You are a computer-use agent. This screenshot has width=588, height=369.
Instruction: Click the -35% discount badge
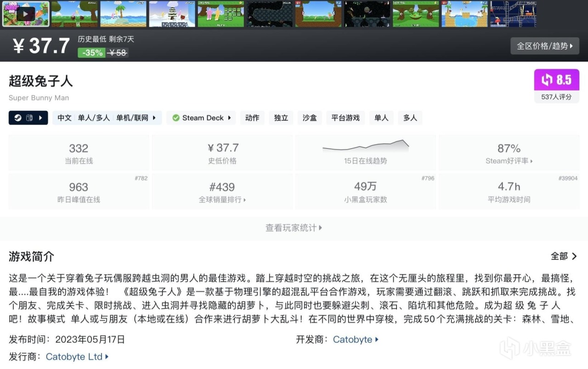click(x=92, y=52)
